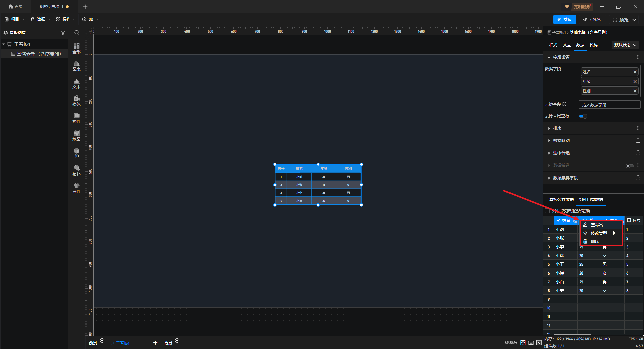Select 删除 in the context menu

[595, 242]
